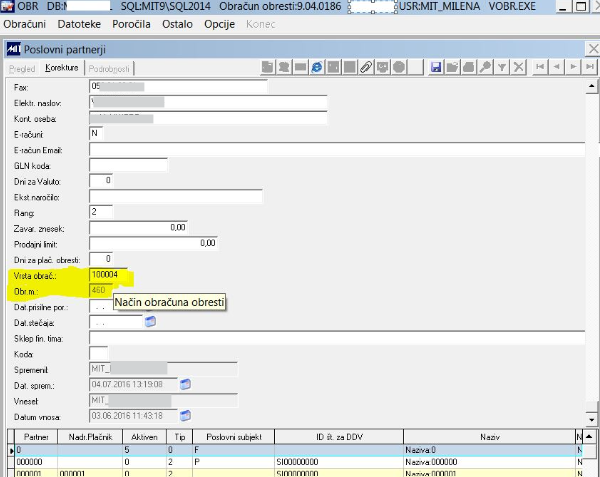Click the Koda input field
600x477 pixels.
tap(99, 353)
